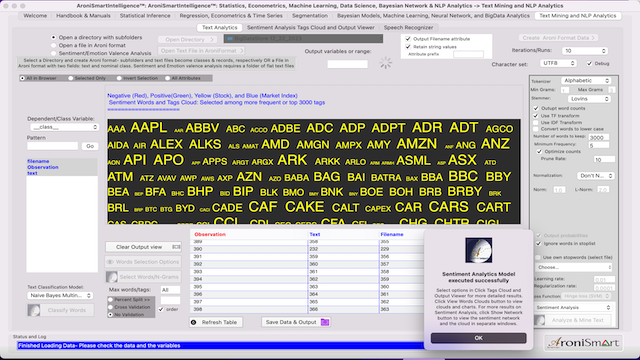Select the Selected Only radio button
The image size is (640, 360).
(71, 78)
